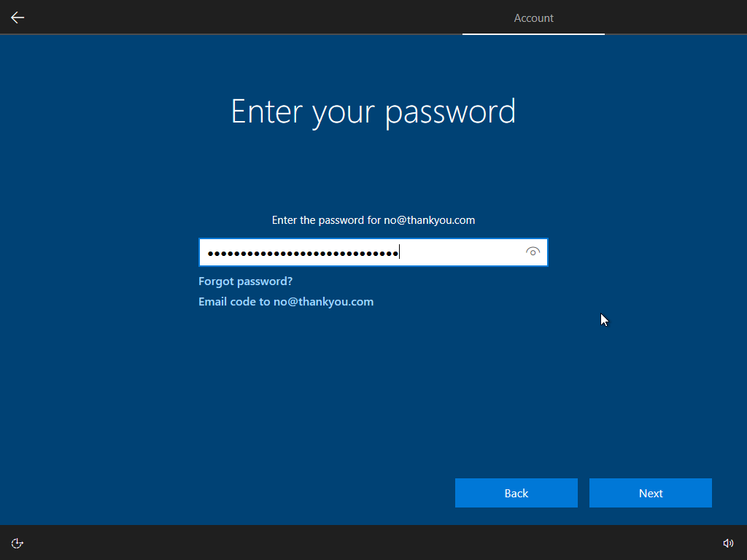Switch to the highlighted Account section
Image resolution: width=747 pixels, height=560 pixels.
(533, 17)
